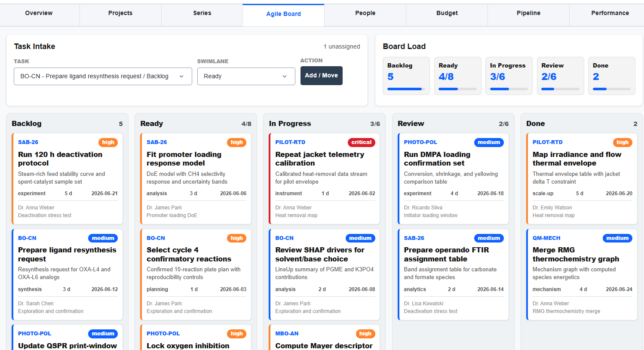Open the 'Prepare ligand resynthesis request' card title
This screenshot has height=350, width=644.
click(x=67, y=255)
